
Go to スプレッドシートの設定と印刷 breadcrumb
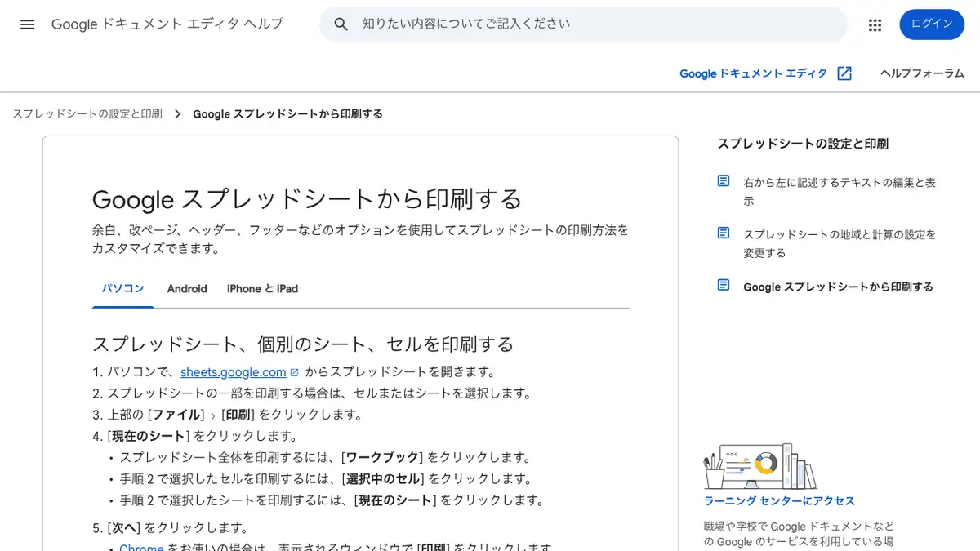coord(87,114)
